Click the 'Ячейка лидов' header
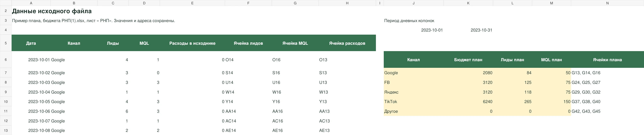The image size is (644, 135). 248,43
